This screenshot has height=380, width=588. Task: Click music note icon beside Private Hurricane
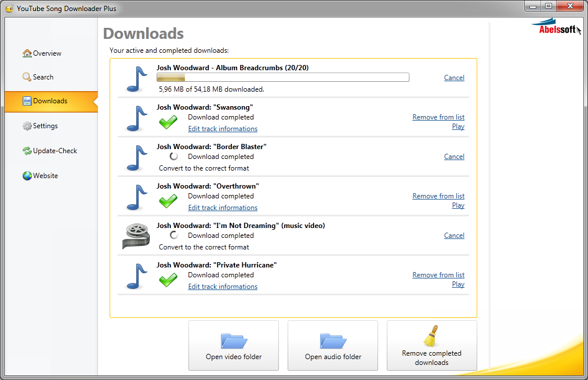[137, 276]
